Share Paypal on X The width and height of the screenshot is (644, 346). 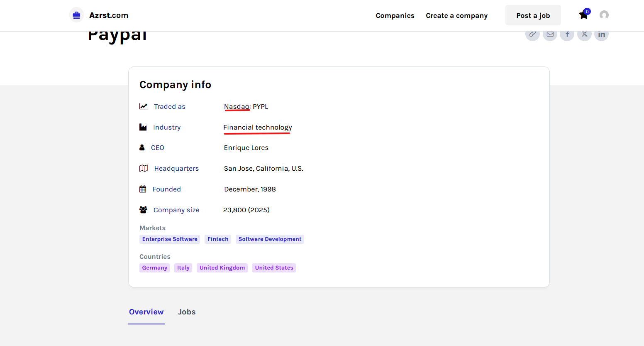click(x=584, y=34)
